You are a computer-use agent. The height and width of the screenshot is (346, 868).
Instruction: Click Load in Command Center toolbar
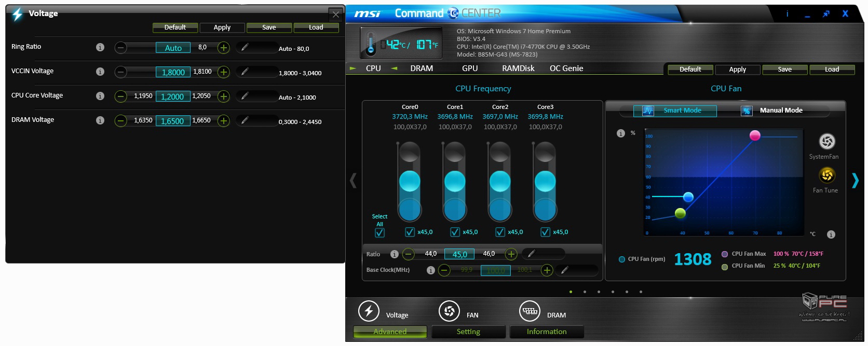832,70
